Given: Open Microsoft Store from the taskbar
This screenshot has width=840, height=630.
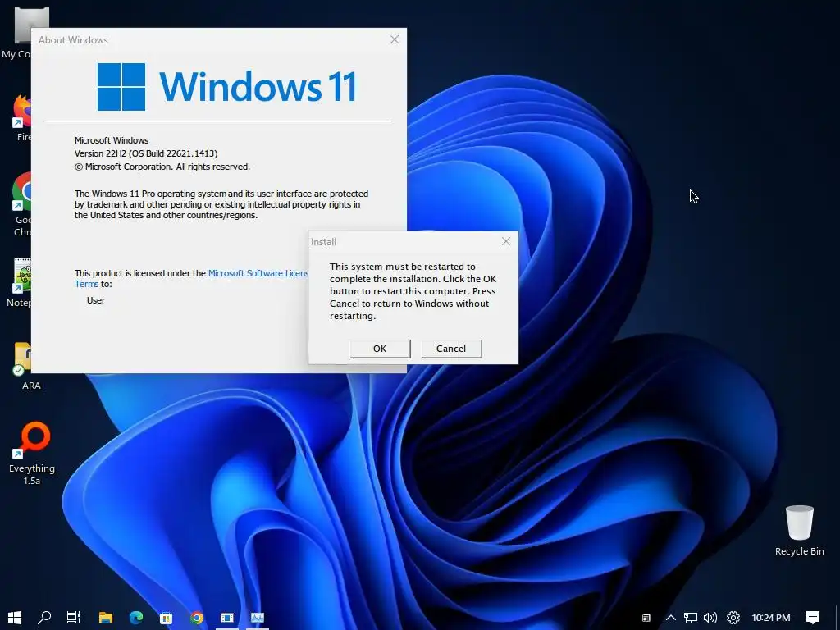Looking at the screenshot, I should pyautogui.click(x=166, y=617).
